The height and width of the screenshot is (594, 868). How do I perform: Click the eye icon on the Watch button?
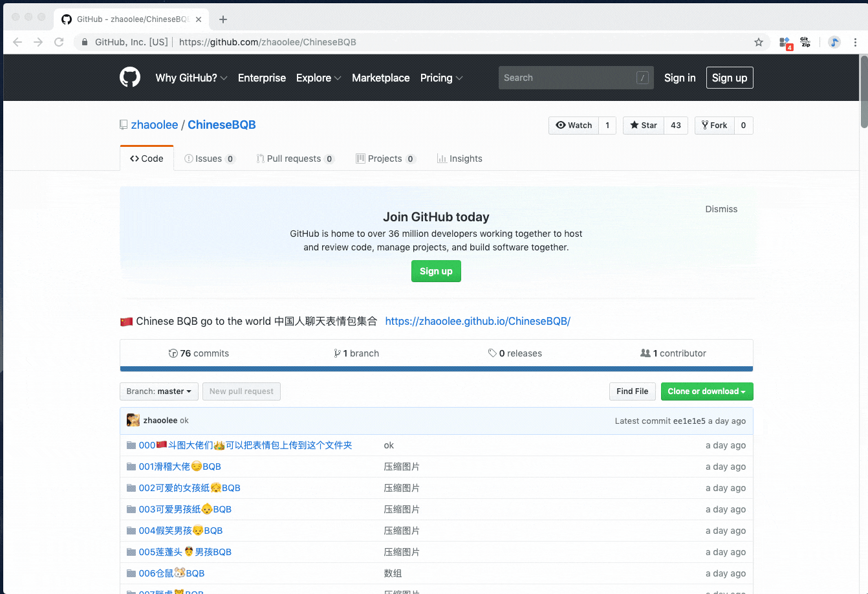tap(562, 125)
